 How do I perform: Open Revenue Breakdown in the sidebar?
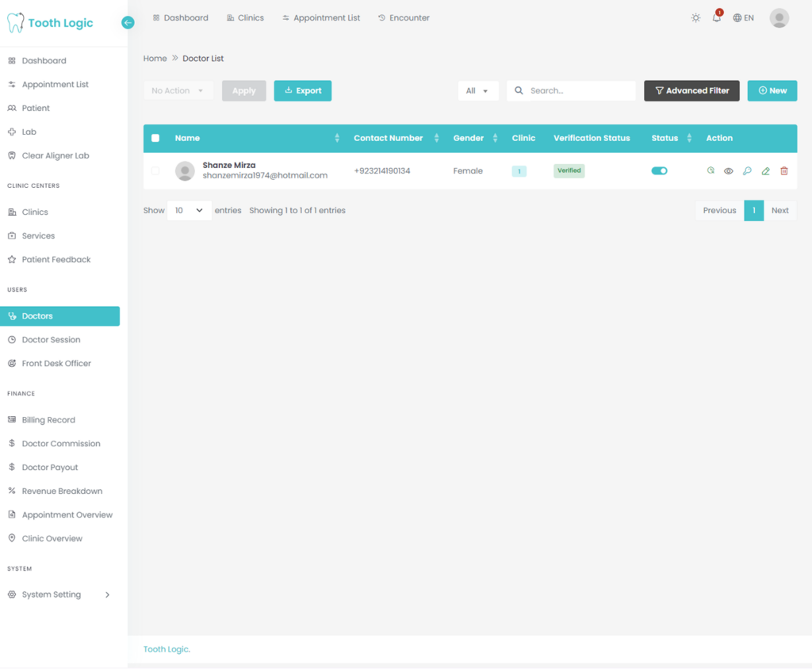click(x=60, y=491)
